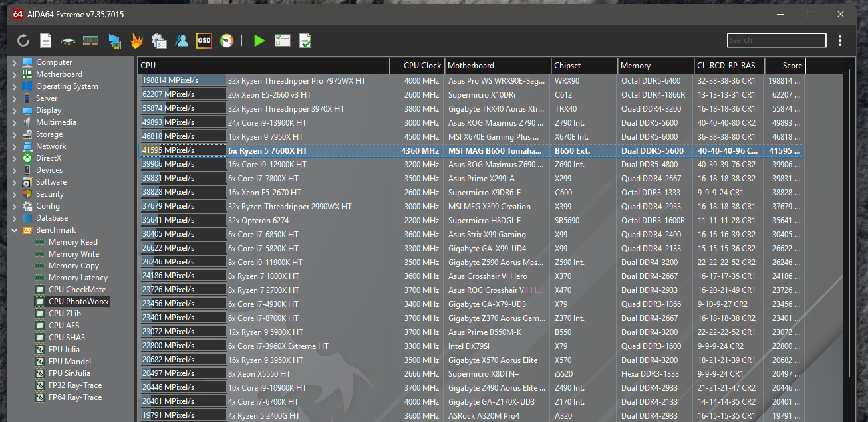Image resolution: width=868 pixels, height=422 pixels.
Task: Open the FP32 Ray-Trace benchmark
Action: 75,385
